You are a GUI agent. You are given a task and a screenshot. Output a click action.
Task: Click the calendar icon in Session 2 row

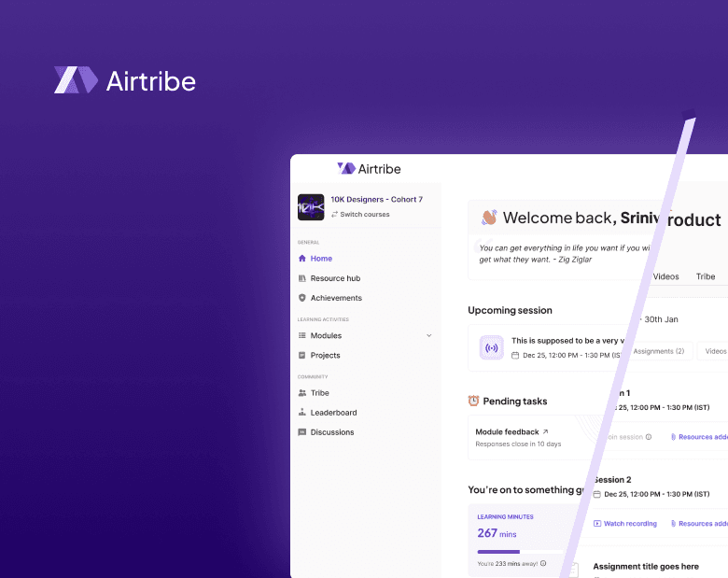pyautogui.click(x=597, y=494)
